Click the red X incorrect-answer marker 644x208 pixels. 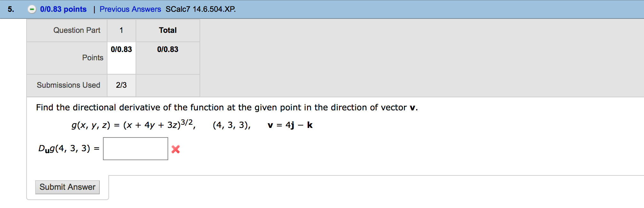tap(175, 149)
